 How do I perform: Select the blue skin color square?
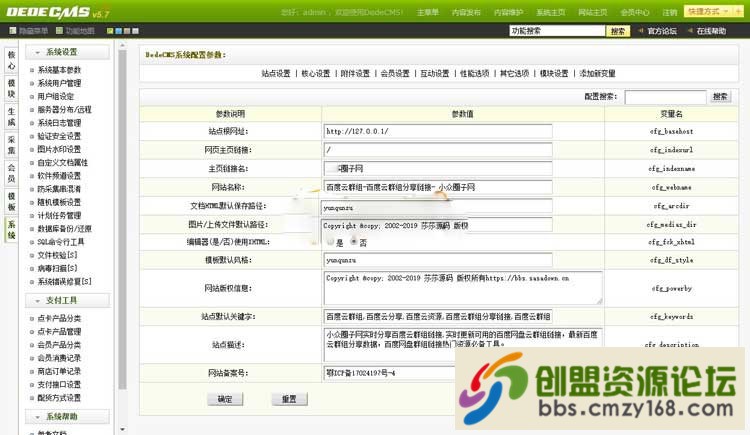[x=119, y=31]
